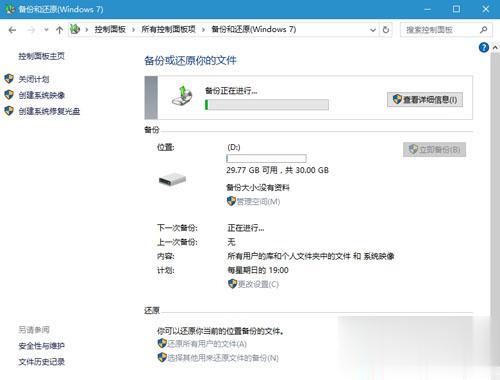
Task: Click shield icon beside 关闭计划
Action: (9, 79)
